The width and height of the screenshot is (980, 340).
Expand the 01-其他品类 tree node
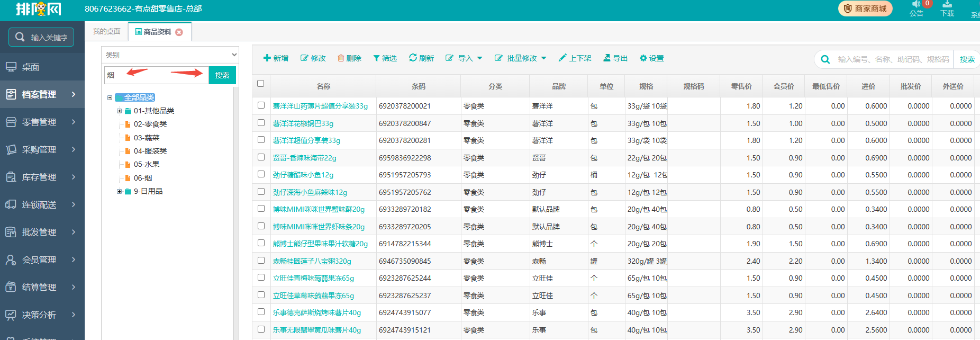[x=119, y=111]
